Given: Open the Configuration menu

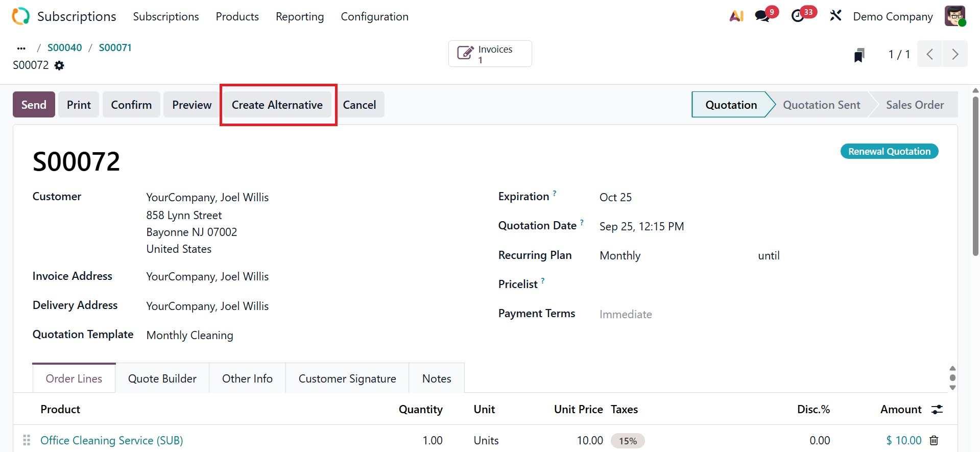Looking at the screenshot, I should point(374,16).
